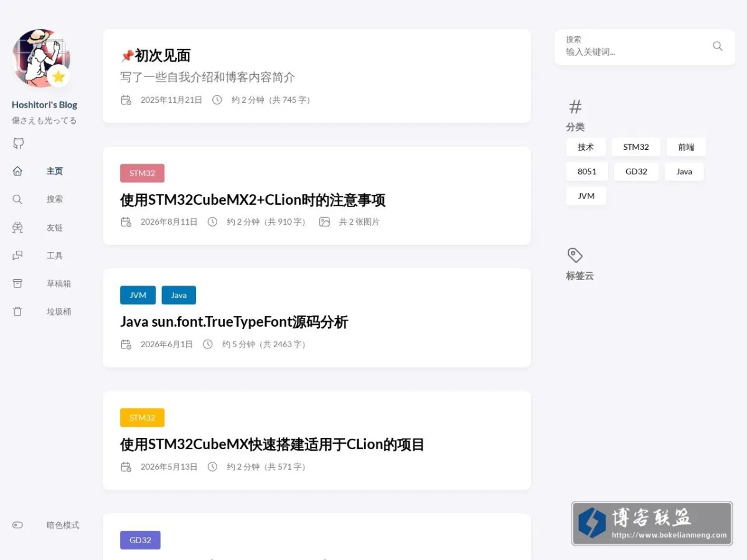Click the blog avatar image

click(41, 58)
